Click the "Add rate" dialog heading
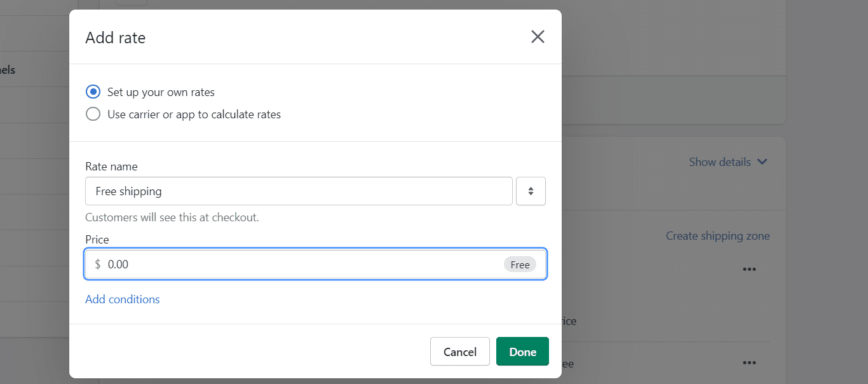 tap(116, 38)
